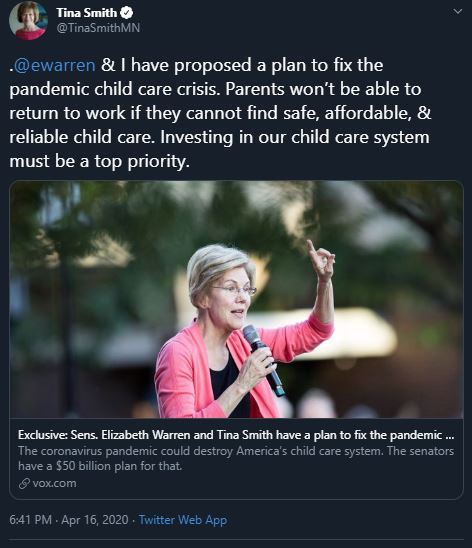This screenshot has height=548, width=472.
Task: Open the Twitter Web App source link
Action: click(183, 520)
